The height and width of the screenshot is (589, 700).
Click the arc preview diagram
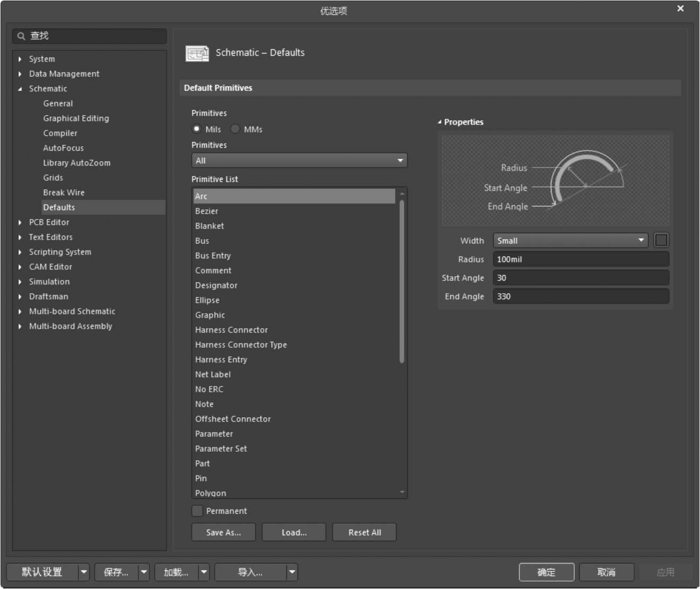tap(555, 180)
